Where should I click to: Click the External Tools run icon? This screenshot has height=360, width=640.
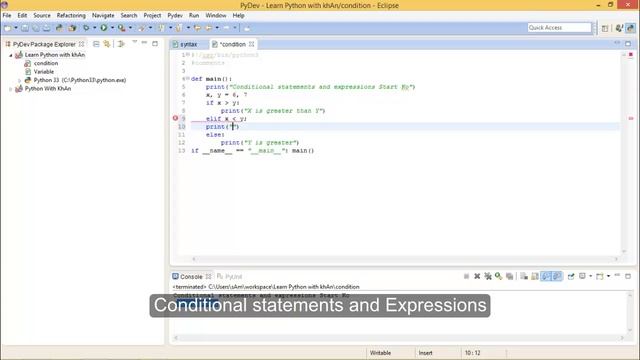[x=122, y=28]
